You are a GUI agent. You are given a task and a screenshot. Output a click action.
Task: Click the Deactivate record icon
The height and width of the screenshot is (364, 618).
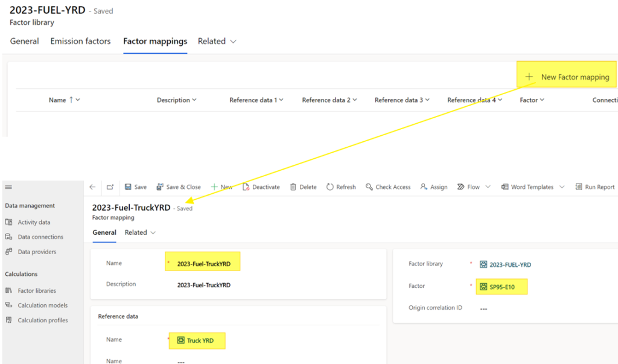[x=246, y=187]
